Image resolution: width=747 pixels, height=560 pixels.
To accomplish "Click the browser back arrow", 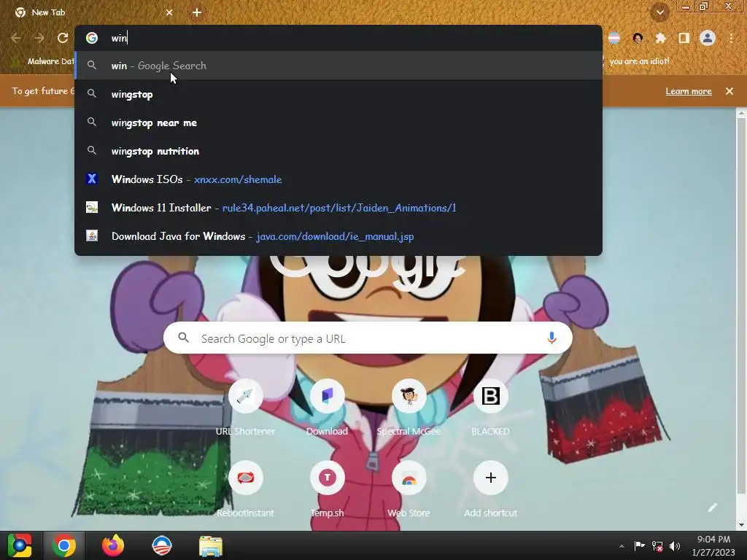I will [x=16, y=38].
